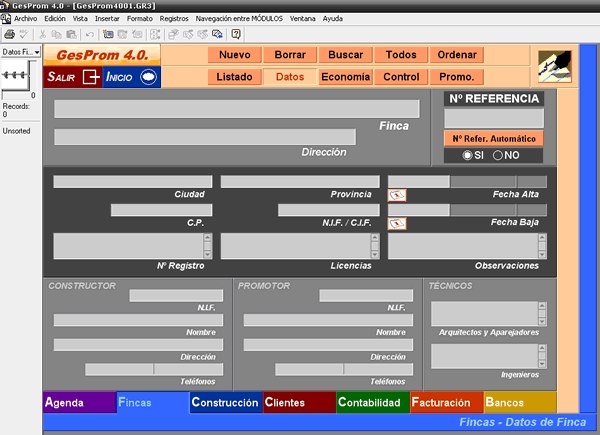
Task: Click the Ciudad input field
Action: coord(133,182)
